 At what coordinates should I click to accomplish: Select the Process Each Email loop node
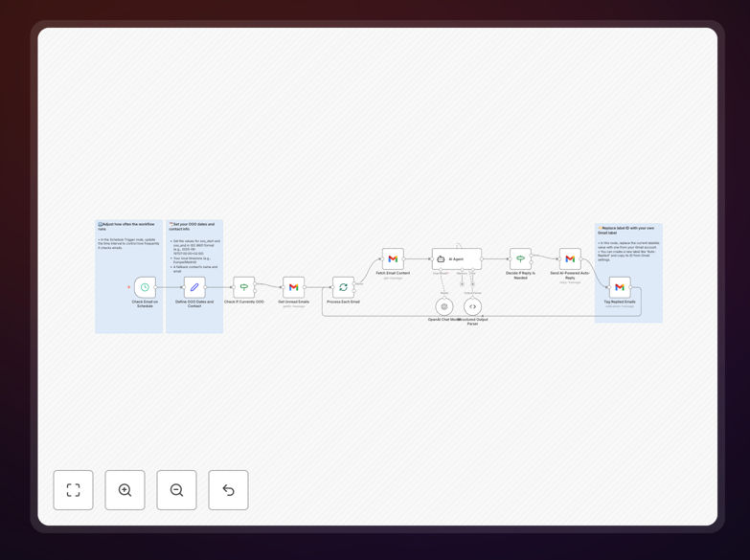click(x=344, y=287)
